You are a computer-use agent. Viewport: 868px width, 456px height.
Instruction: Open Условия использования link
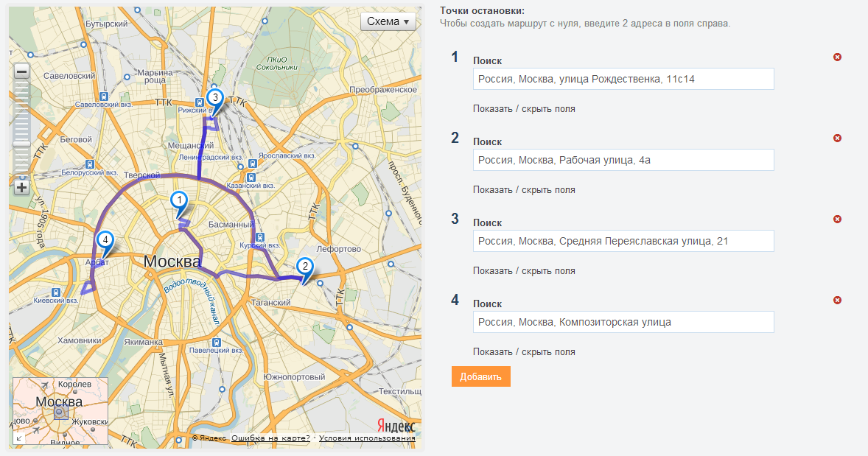click(367, 438)
